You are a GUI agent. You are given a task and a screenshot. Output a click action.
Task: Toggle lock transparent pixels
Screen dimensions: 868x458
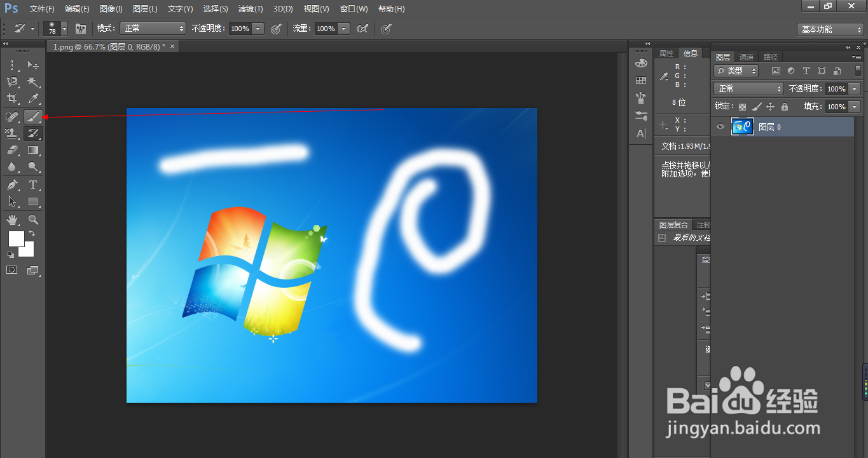(742, 107)
